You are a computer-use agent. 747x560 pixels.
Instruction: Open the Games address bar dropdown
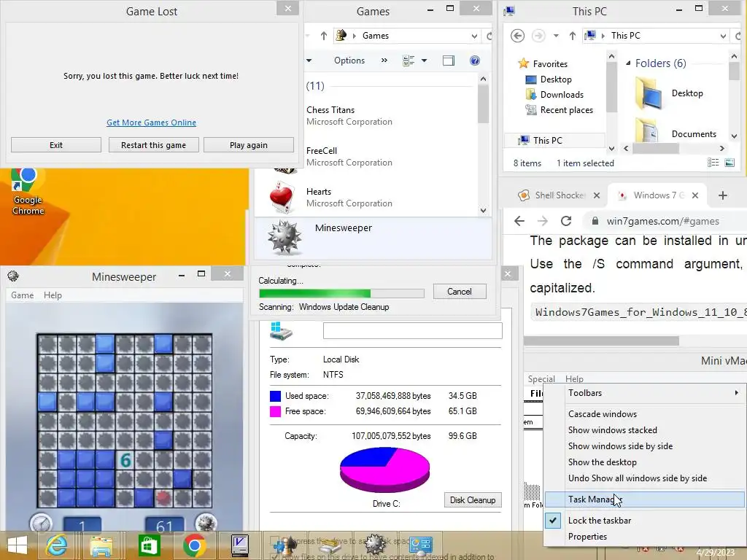(x=474, y=36)
